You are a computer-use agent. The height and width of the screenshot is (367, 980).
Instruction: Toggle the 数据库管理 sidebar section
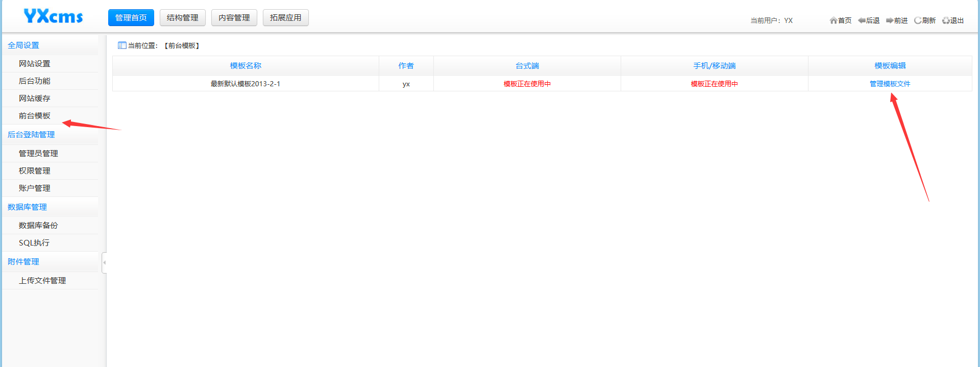tap(27, 207)
